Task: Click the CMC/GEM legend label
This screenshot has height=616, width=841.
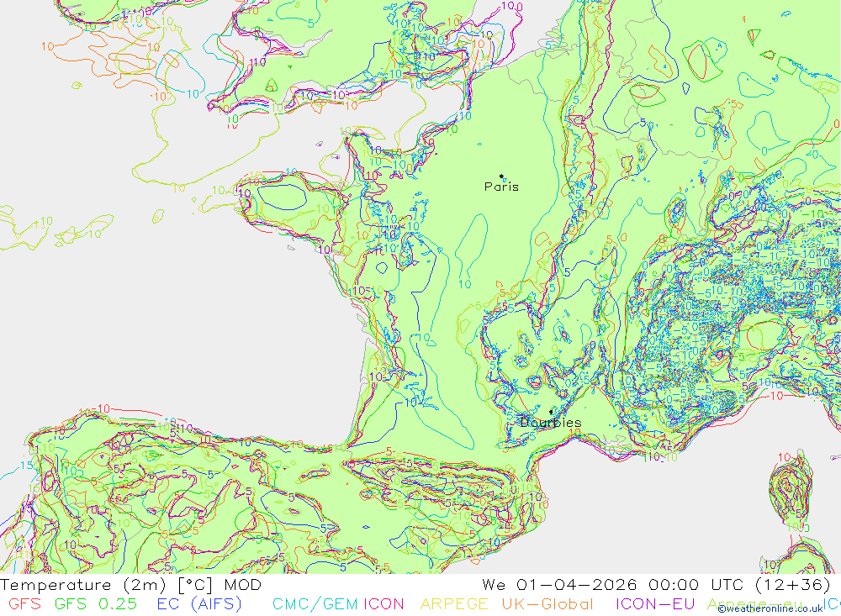Action: click(315, 604)
